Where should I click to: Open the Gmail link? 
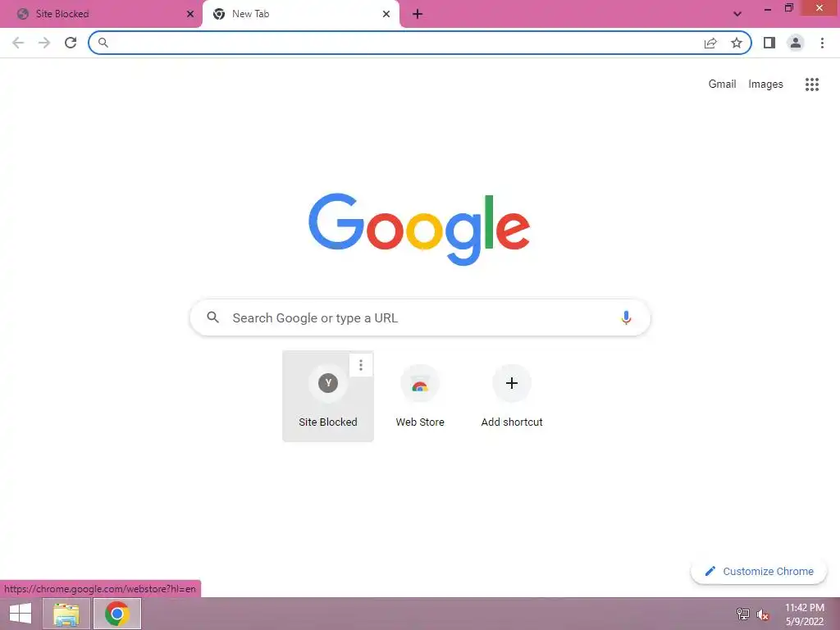[722, 84]
